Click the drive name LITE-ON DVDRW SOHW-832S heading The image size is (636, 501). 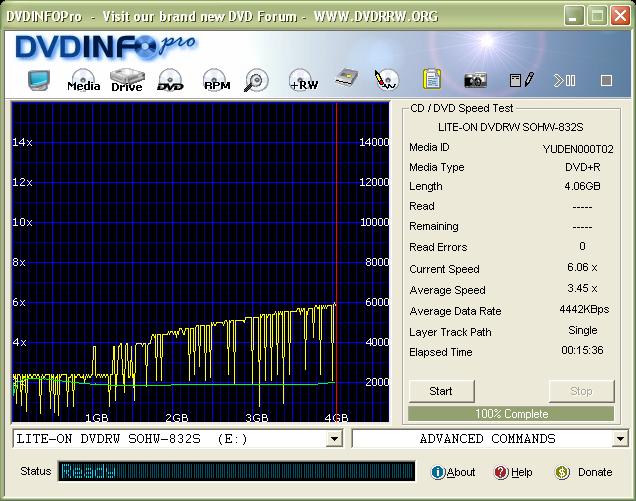pos(510,127)
